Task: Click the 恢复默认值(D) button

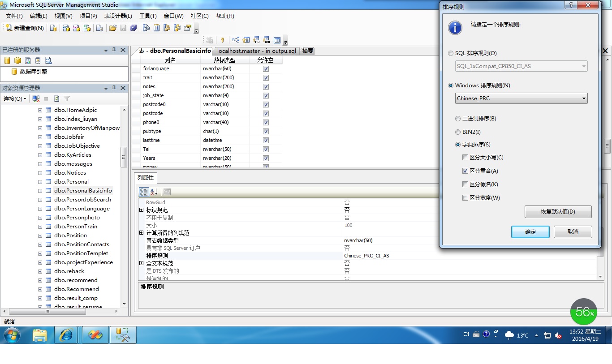Action: (558, 212)
